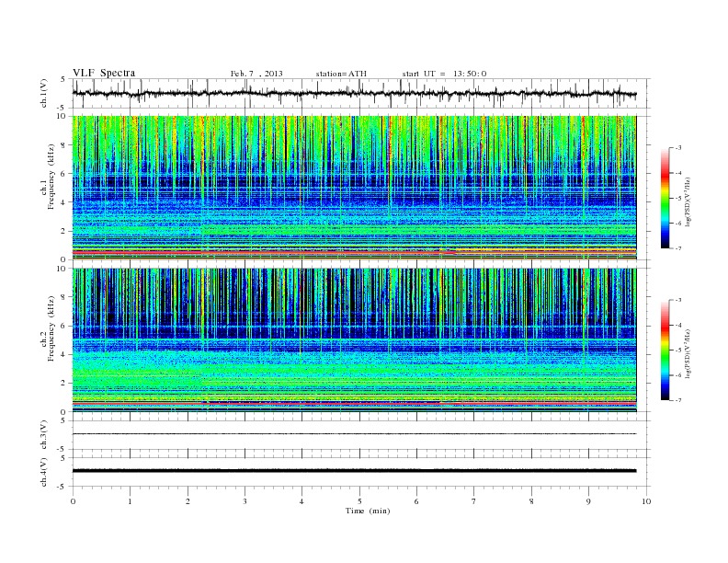This screenshot has width=728, height=563.
Task: Click the 'ch.1(V)' waveform axis label
Action: pos(44,94)
